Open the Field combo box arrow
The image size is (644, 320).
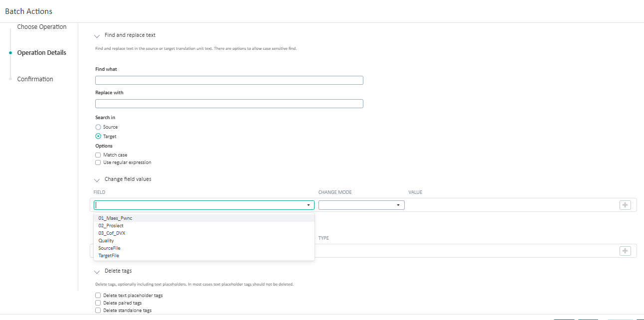pos(309,205)
